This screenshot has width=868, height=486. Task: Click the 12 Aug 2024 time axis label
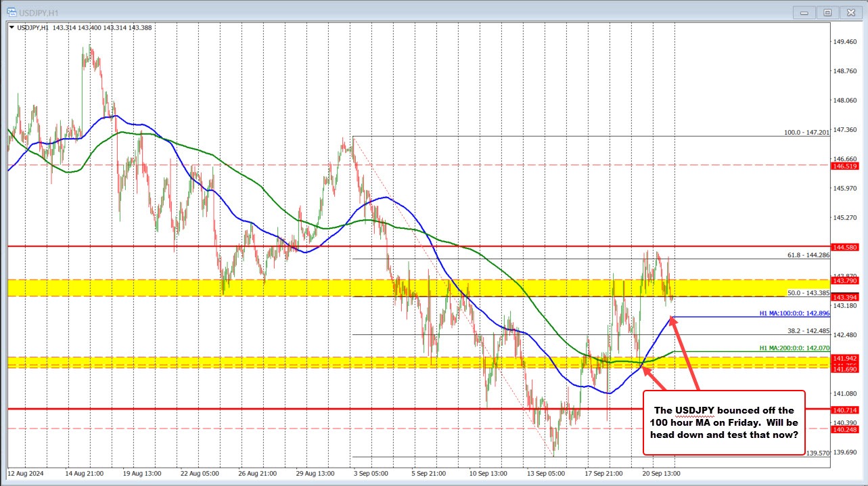coord(26,474)
